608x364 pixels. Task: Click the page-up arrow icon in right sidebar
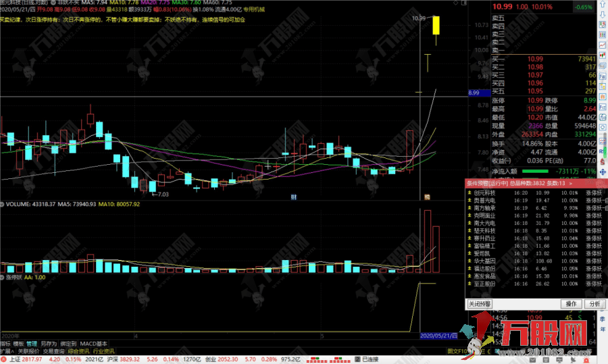pyautogui.click(x=603, y=5)
